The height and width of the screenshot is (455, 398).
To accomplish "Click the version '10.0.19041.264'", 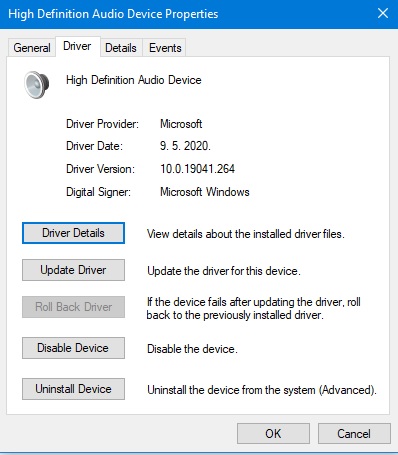I will [197, 169].
